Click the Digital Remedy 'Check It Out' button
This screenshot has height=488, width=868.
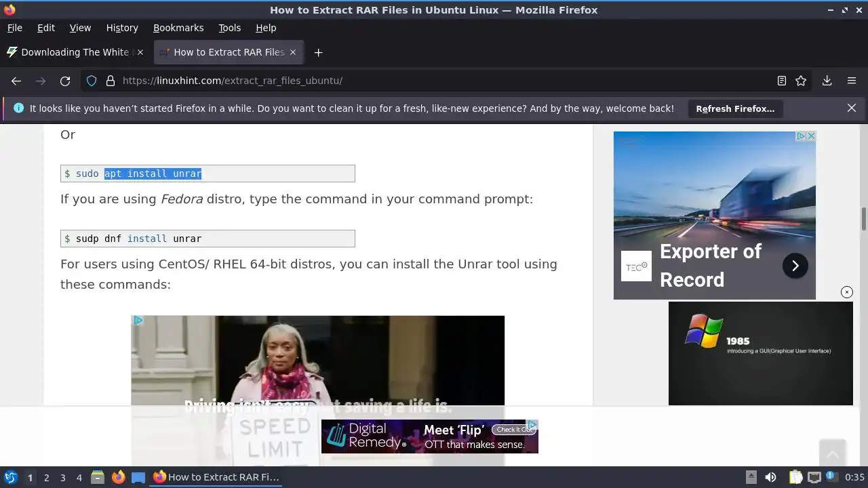pyautogui.click(x=513, y=430)
